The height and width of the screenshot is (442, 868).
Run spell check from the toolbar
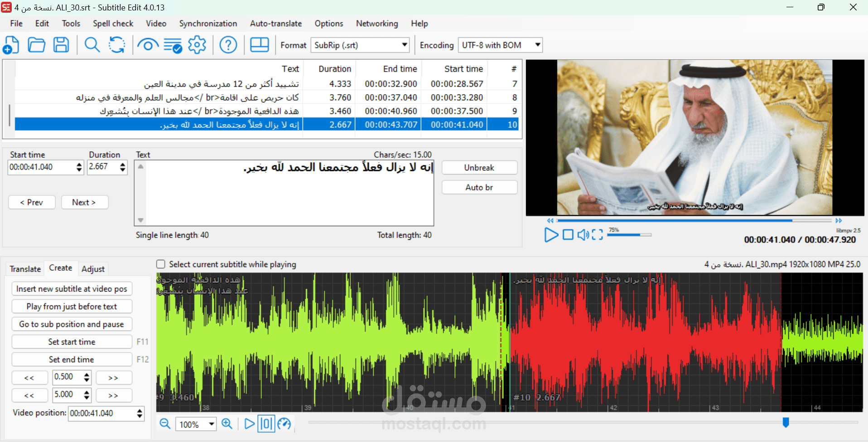pos(172,44)
